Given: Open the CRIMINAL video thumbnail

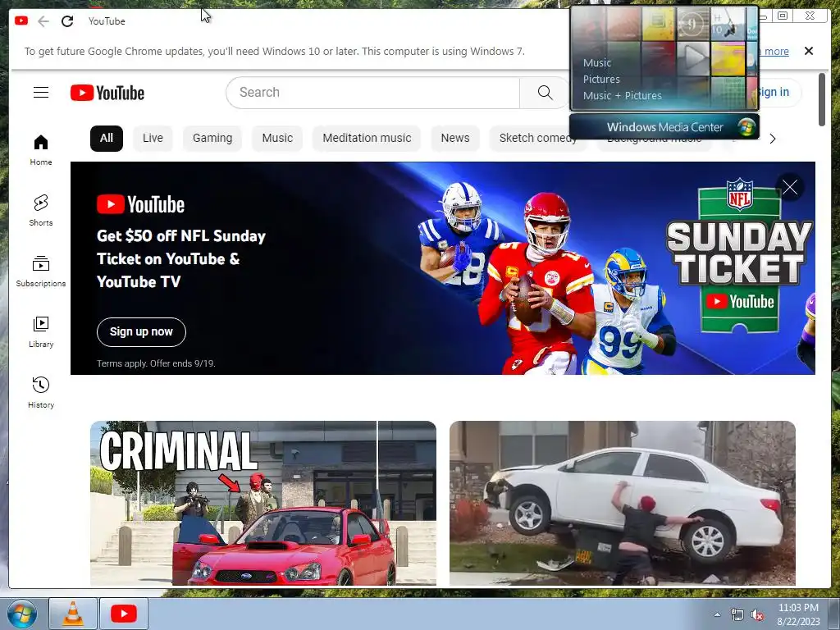Looking at the screenshot, I should point(263,503).
